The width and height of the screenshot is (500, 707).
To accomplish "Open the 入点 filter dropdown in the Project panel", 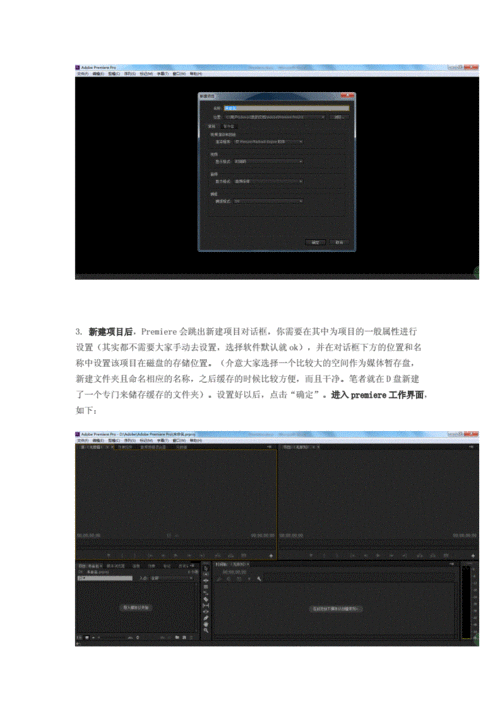I will (172, 578).
